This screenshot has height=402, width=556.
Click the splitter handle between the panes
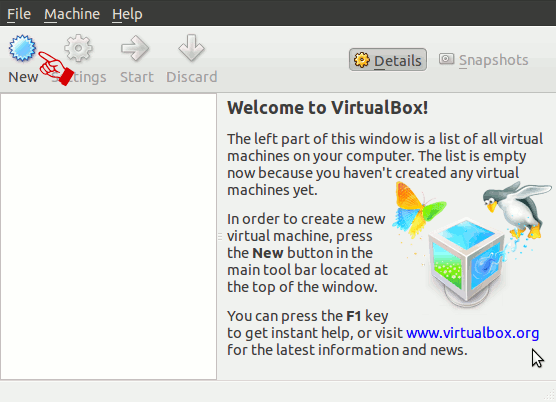click(220, 236)
